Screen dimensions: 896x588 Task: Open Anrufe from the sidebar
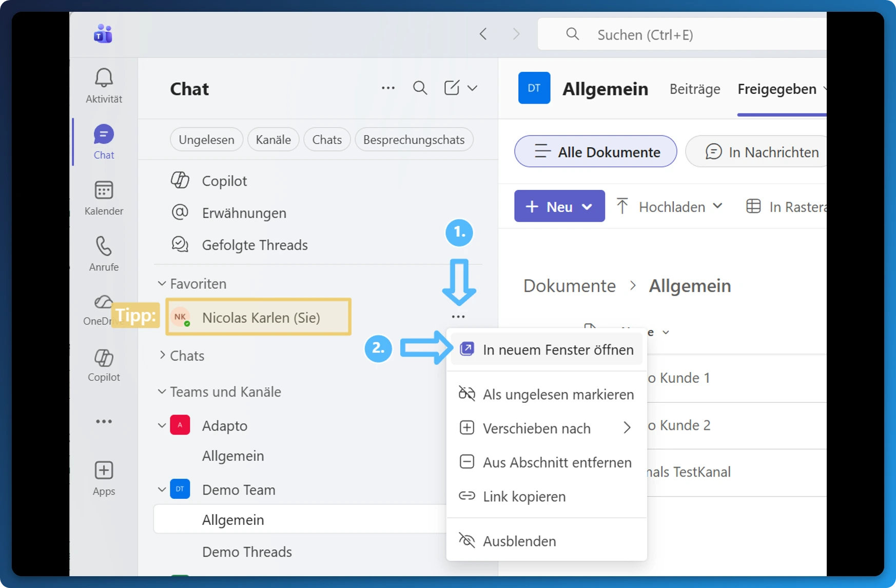pyautogui.click(x=103, y=252)
